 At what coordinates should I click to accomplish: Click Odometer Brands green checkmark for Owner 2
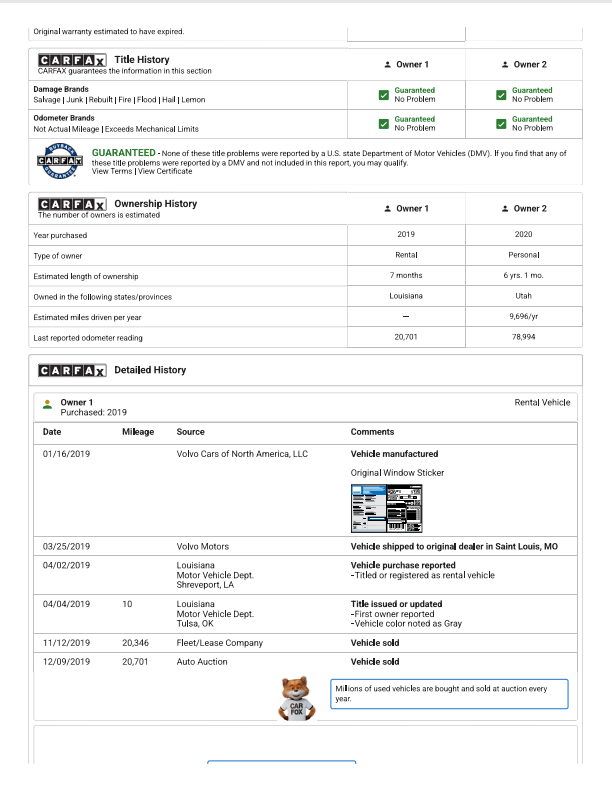(x=502, y=124)
